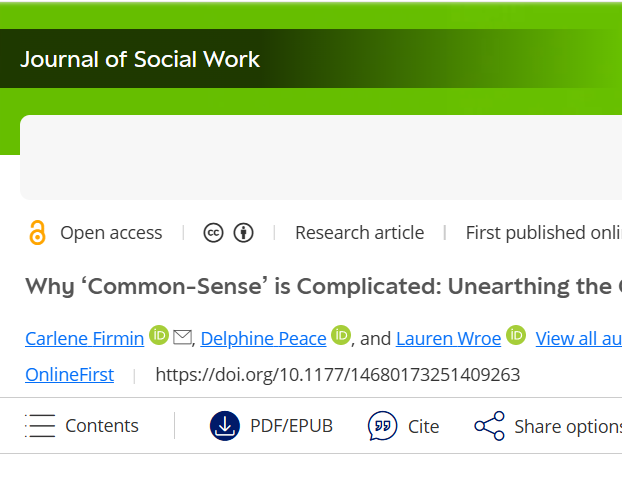Click the Research article label
Screen dimensions: 622x493
pyautogui.click(x=359, y=233)
